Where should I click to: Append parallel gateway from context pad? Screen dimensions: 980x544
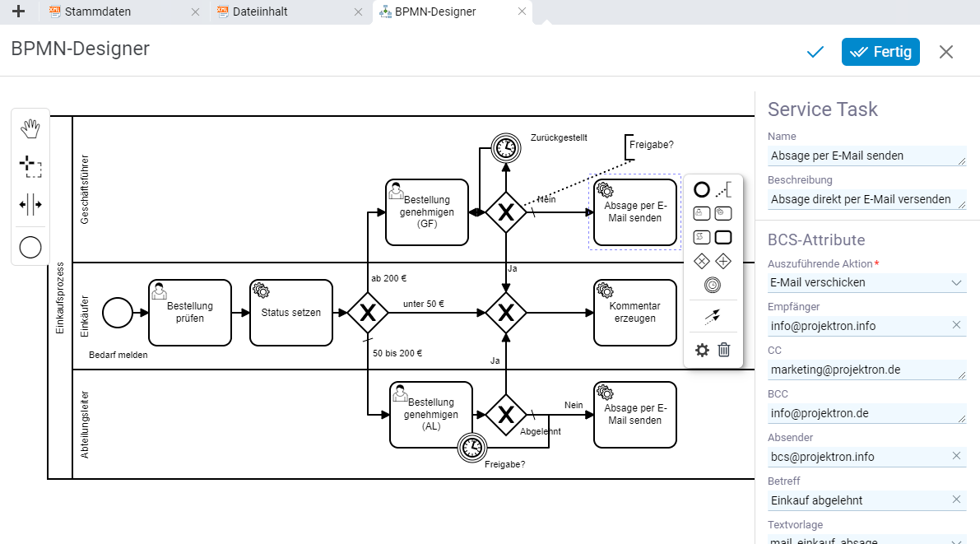pos(723,262)
